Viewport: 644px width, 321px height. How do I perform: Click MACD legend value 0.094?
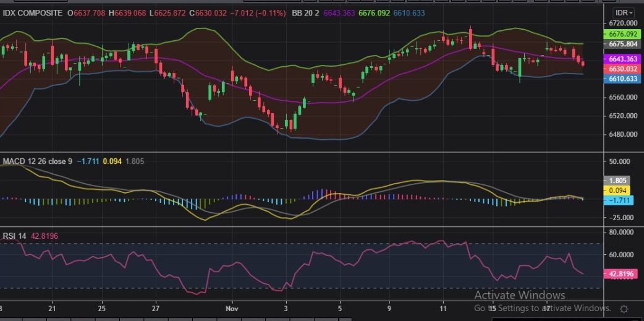click(112, 161)
